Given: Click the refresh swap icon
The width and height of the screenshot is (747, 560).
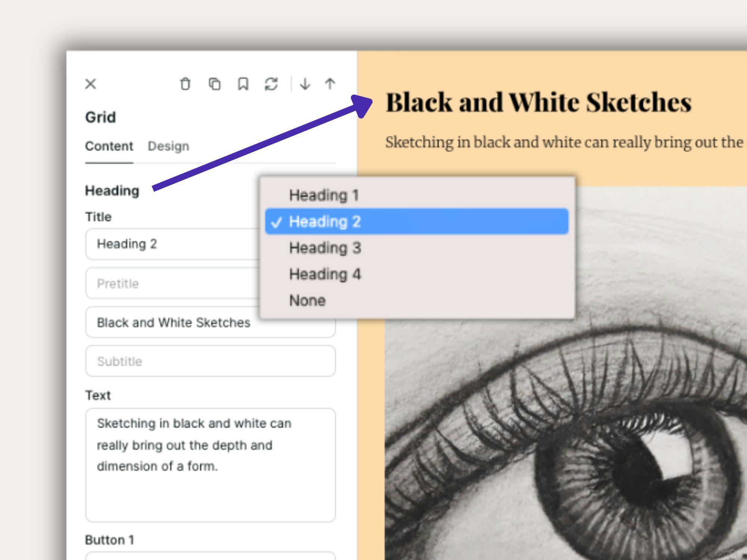Looking at the screenshot, I should tap(271, 84).
